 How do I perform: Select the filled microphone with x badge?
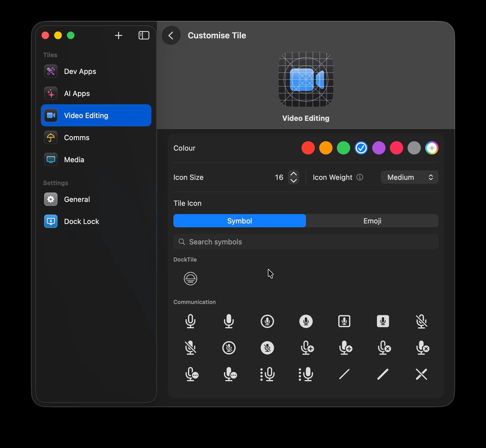(422, 348)
